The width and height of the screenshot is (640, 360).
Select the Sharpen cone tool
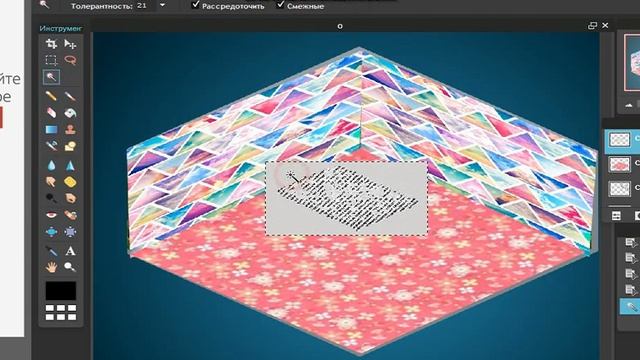(x=70, y=165)
